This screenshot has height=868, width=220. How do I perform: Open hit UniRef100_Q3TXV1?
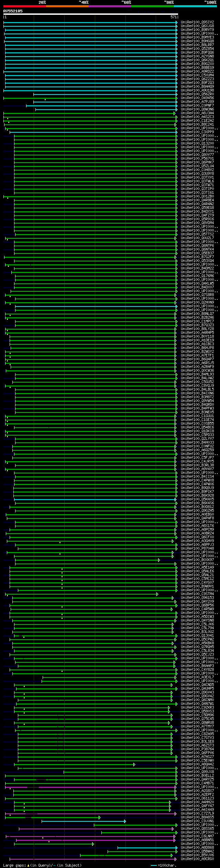197,177
